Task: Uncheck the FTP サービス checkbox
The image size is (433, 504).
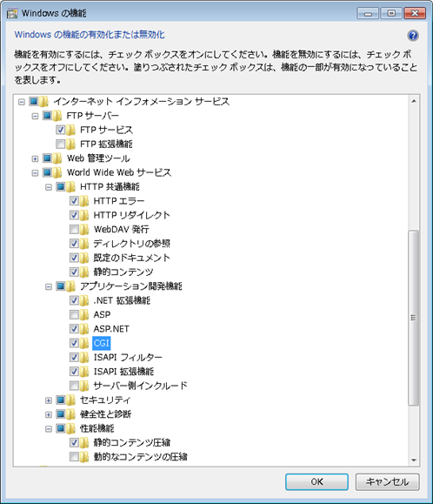Action: (60, 130)
